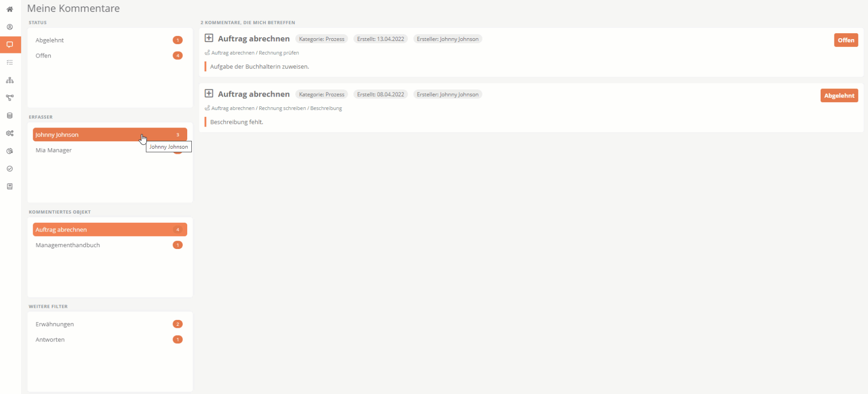The image size is (868, 394).
Task: Click Kategorie: Prozess tag on first comment
Action: tap(322, 39)
